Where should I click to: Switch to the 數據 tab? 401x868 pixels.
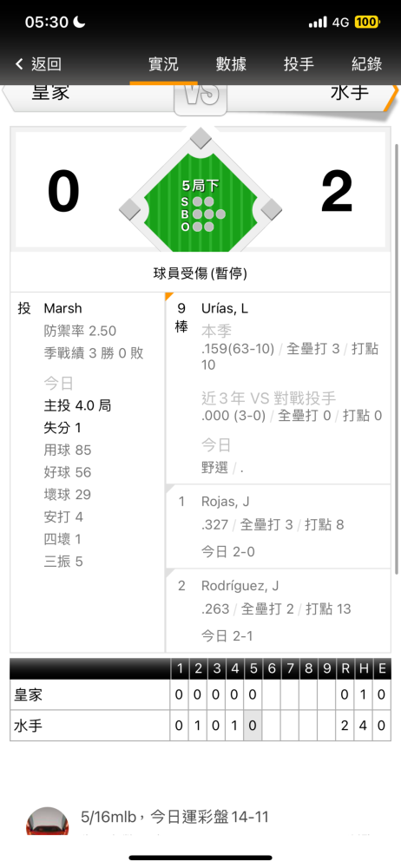click(x=231, y=64)
